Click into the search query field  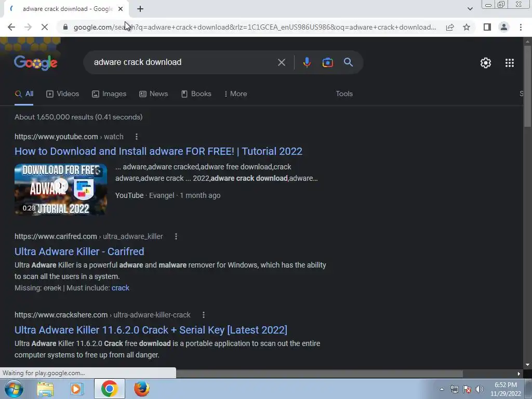click(x=180, y=62)
